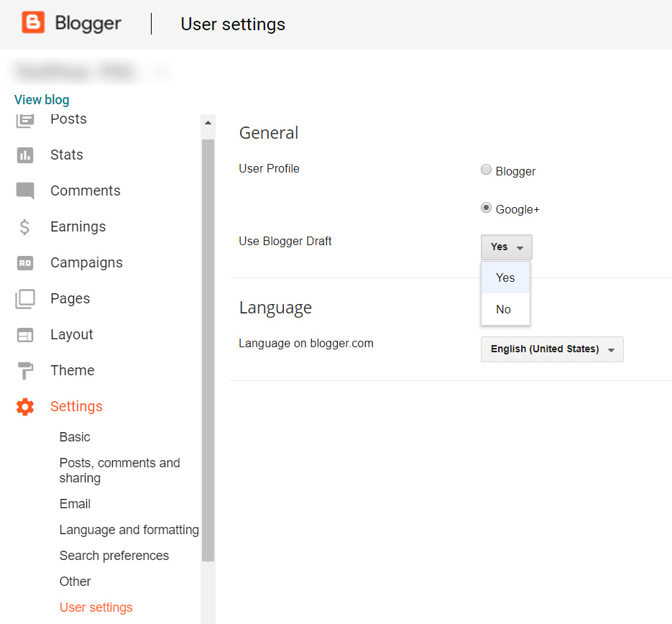Click the Blogger logo icon
672x624 pixels.
click(x=33, y=23)
